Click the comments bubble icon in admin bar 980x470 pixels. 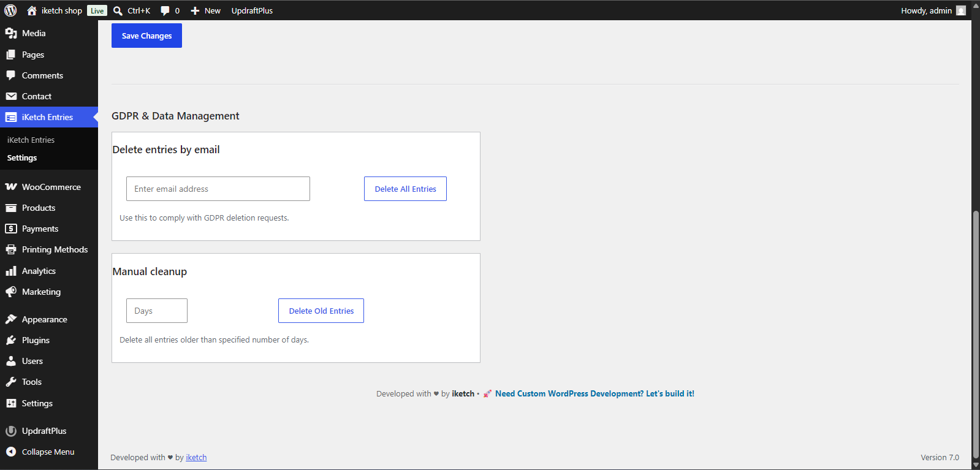point(165,10)
